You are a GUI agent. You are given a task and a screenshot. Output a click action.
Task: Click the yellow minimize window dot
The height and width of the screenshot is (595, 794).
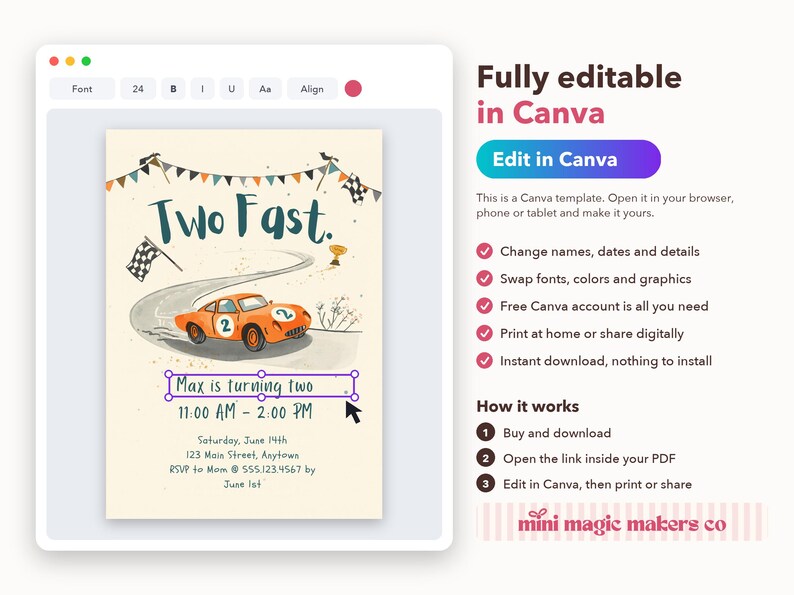[70, 61]
